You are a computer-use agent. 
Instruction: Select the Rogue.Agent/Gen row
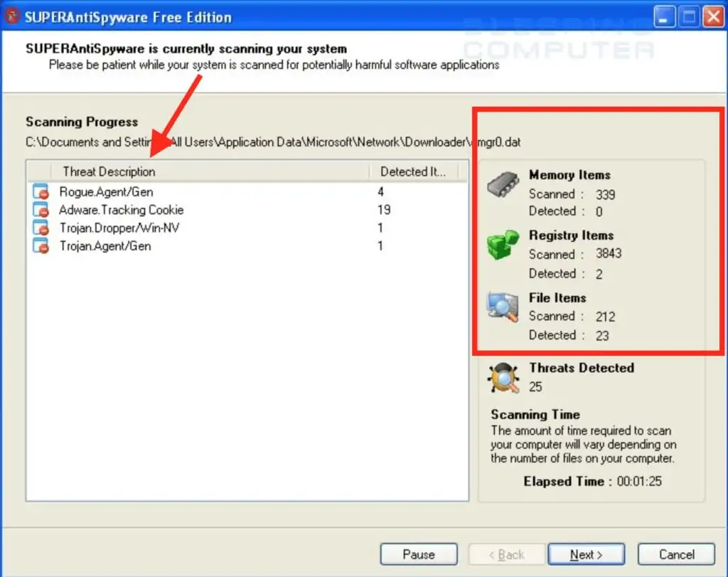[x=247, y=191]
